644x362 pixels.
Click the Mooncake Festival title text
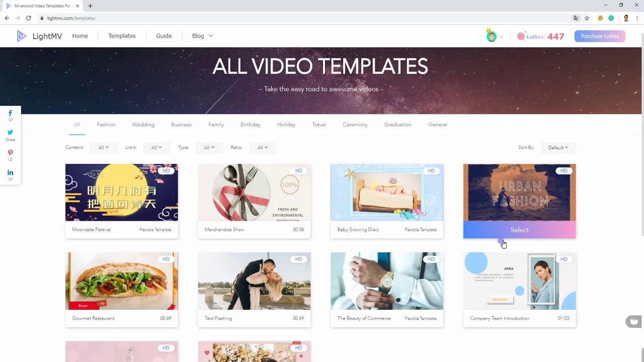pos(92,230)
